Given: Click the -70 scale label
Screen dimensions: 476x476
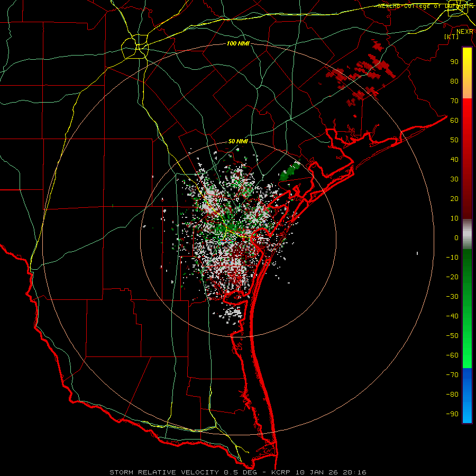Looking at the screenshot, I should coord(452,375).
